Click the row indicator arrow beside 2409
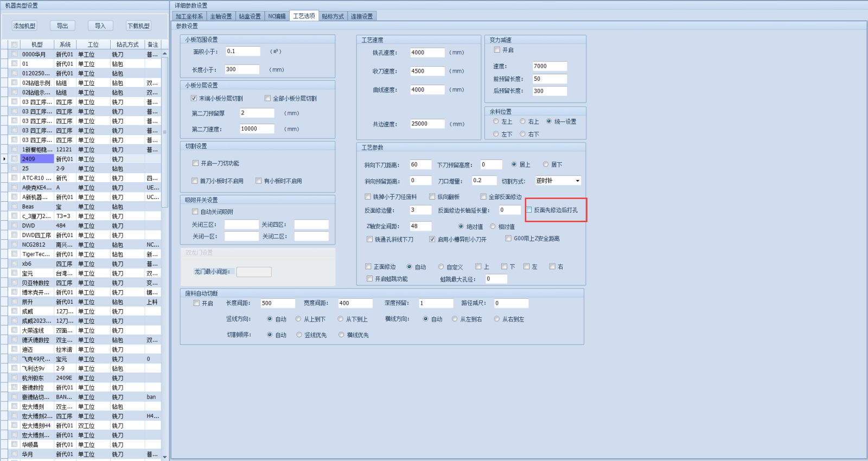The height and width of the screenshot is (461, 868). coord(4,159)
